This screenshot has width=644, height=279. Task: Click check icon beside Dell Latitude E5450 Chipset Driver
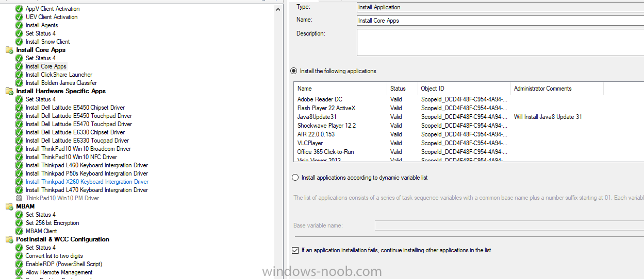coord(20,108)
